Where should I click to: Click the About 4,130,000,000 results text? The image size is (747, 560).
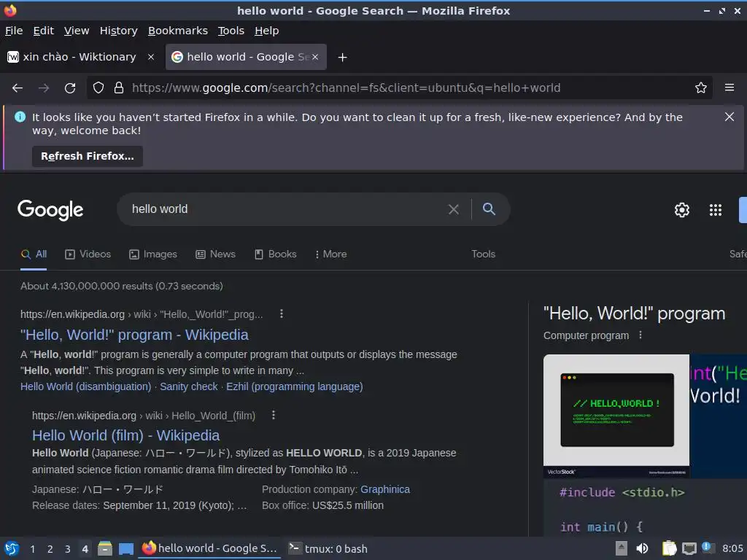click(x=122, y=286)
